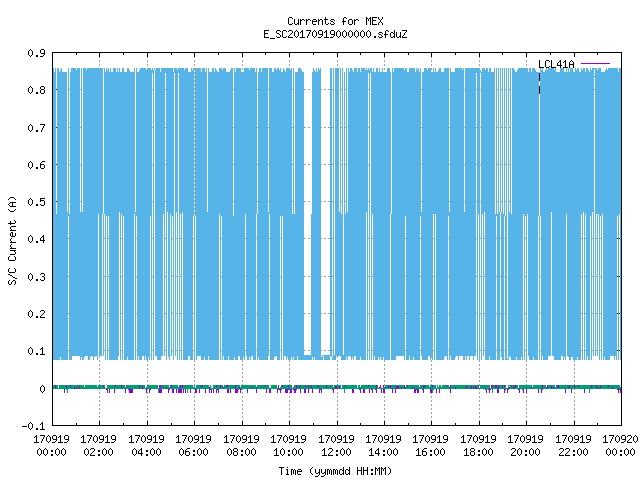Viewport: 640px width, 480px height.
Task: Click the 0.3 y-axis tick label
Action: click(36, 277)
